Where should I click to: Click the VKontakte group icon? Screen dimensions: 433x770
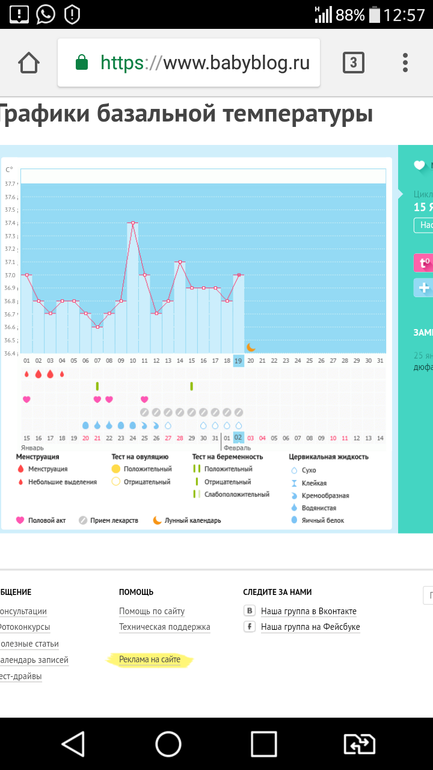249,610
